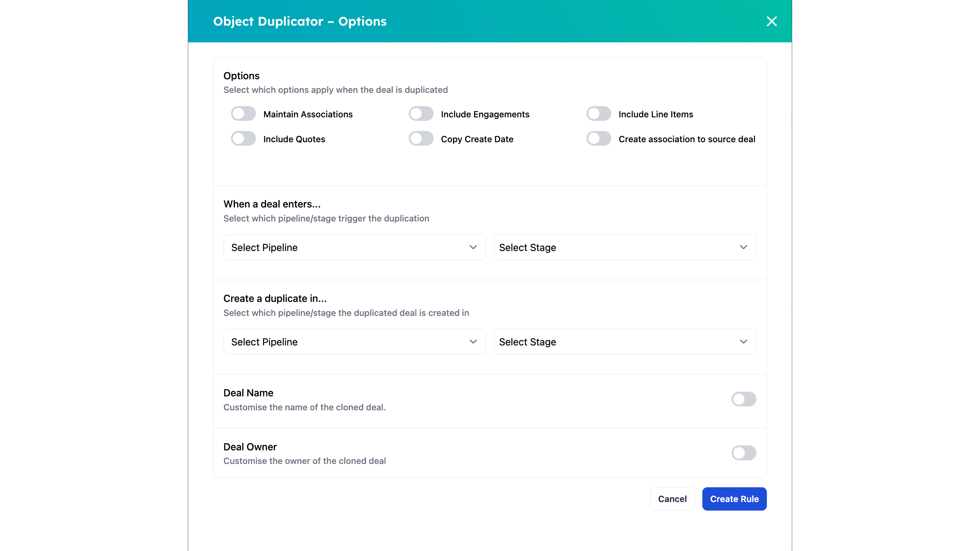This screenshot has height=551, width=980.
Task: Open duplicate destination Select Pipeline dropdown
Action: pyautogui.click(x=354, y=342)
